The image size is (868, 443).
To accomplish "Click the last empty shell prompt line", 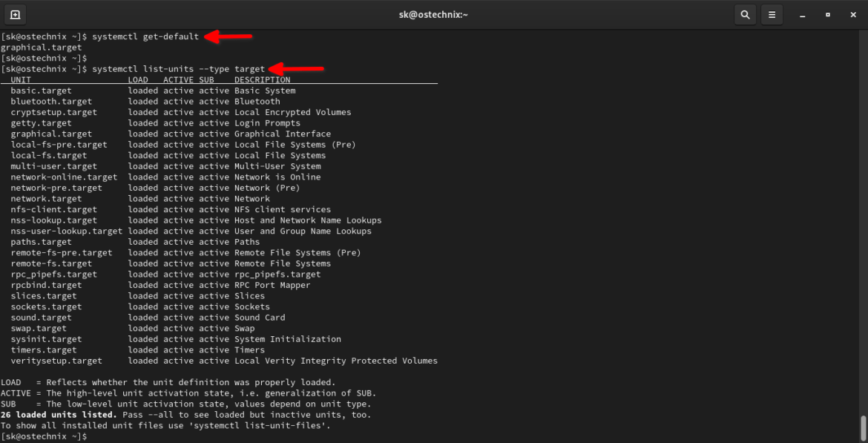I will pos(45,436).
